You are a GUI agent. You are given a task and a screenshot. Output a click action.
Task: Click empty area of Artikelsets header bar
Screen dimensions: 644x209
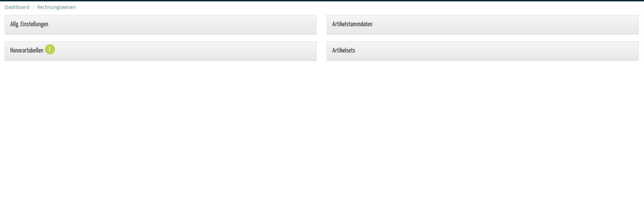pyautogui.click(x=494, y=51)
